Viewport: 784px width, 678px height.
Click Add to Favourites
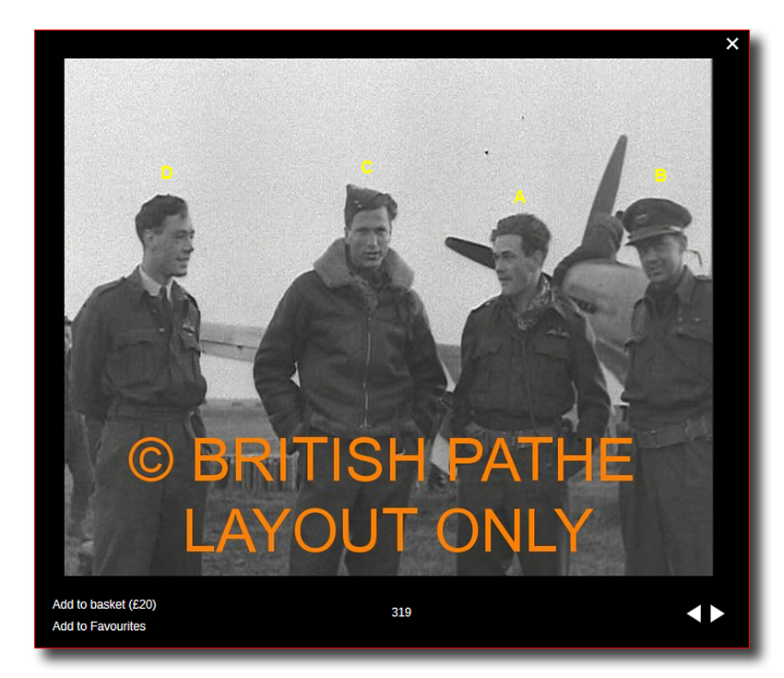99,626
